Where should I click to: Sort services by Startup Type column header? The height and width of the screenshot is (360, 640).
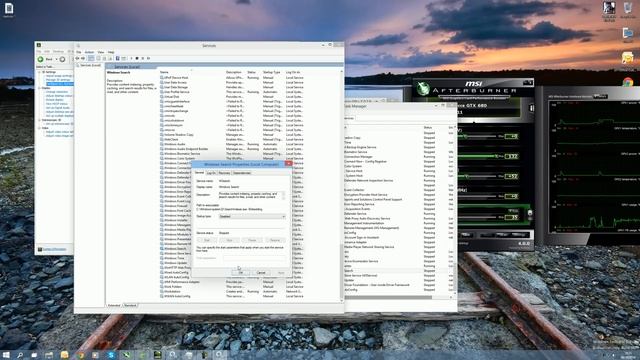point(271,72)
